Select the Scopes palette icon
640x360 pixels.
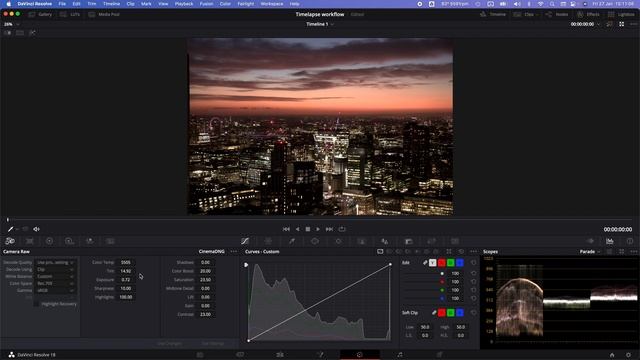(x=610, y=241)
